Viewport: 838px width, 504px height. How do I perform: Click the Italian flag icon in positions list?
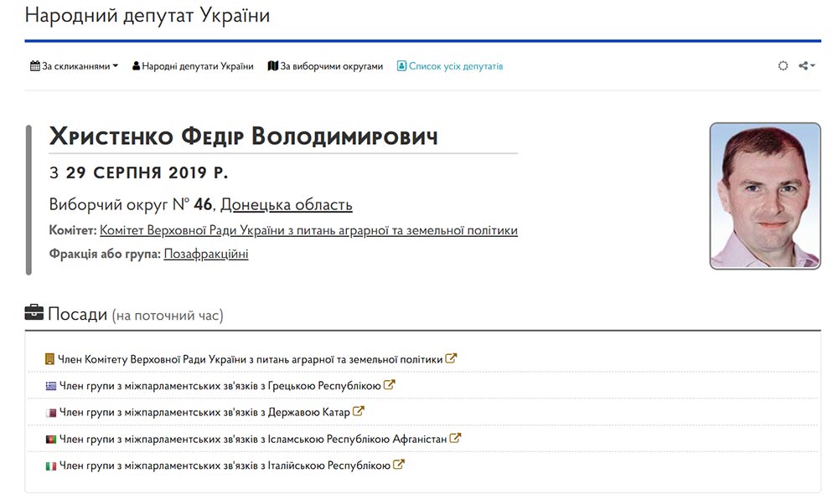pyautogui.click(x=50, y=465)
